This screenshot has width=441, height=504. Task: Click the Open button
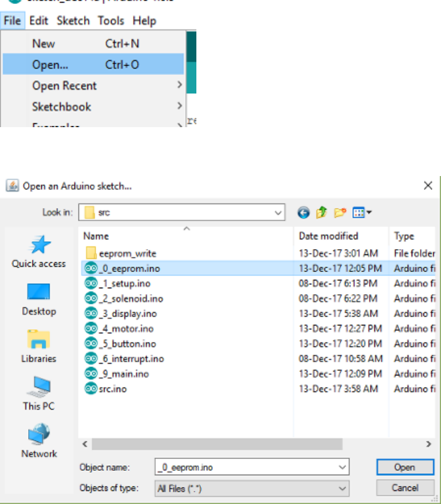click(x=405, y=467)
